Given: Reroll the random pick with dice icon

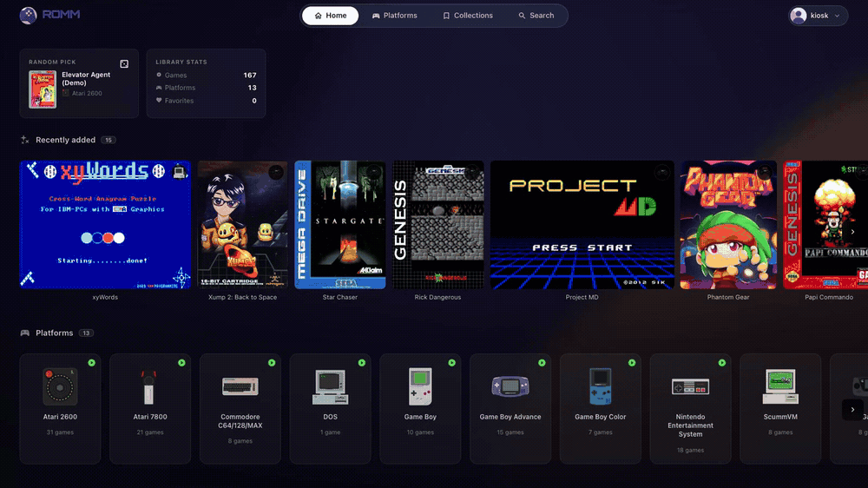Looking at the screenshot, I should 124,63.
